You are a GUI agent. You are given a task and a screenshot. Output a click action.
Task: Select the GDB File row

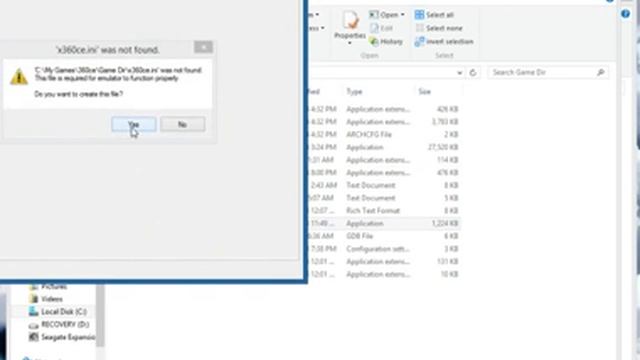point(384,236)
